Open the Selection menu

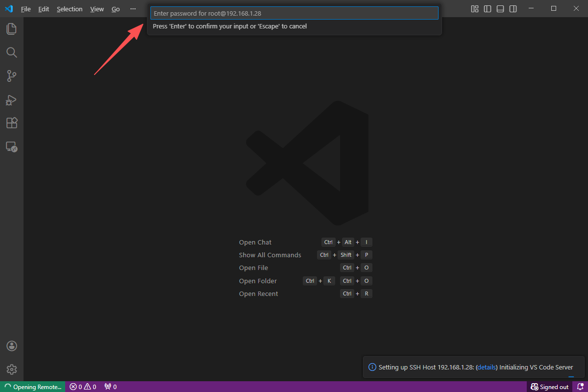click(70, 9)
